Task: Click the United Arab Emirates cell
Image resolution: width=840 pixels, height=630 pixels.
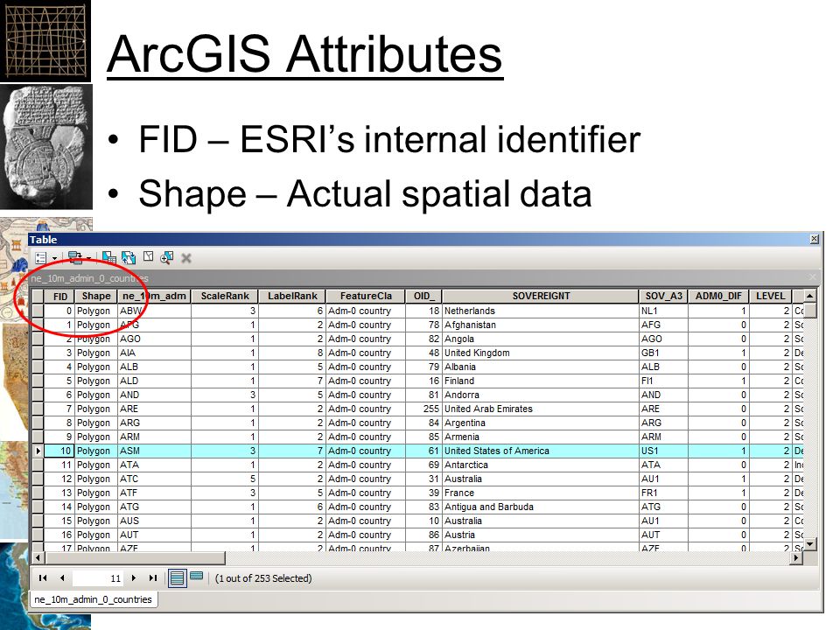Action: [540, 409]
